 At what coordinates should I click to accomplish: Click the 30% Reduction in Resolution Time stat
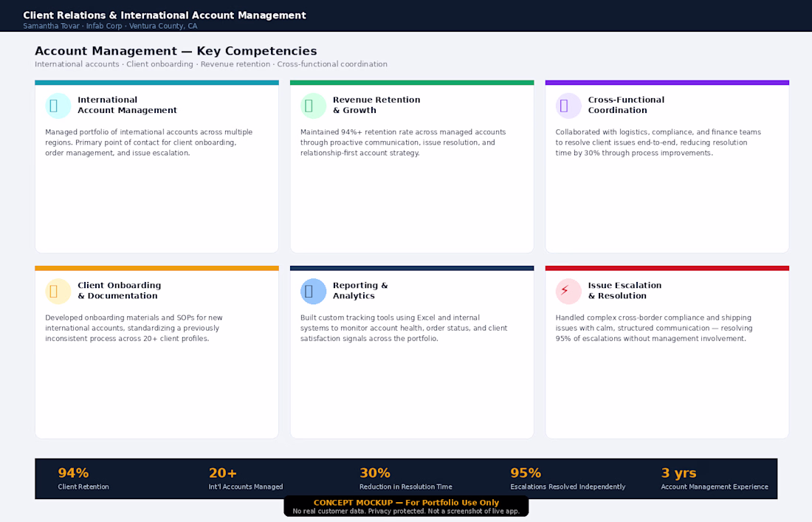coord(406,478)
